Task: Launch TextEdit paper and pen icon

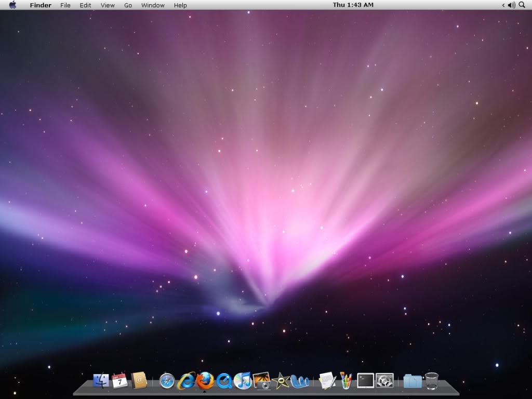Action: [327, 381]
